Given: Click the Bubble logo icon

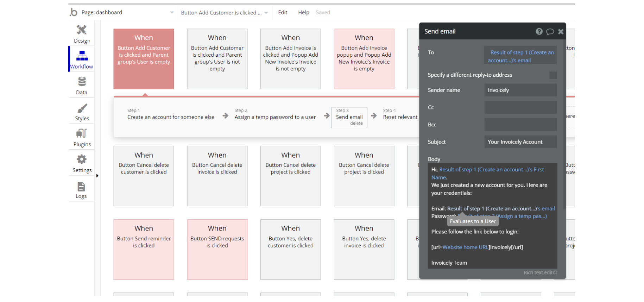Looking at the screenshot, I should tap(74, 12).
